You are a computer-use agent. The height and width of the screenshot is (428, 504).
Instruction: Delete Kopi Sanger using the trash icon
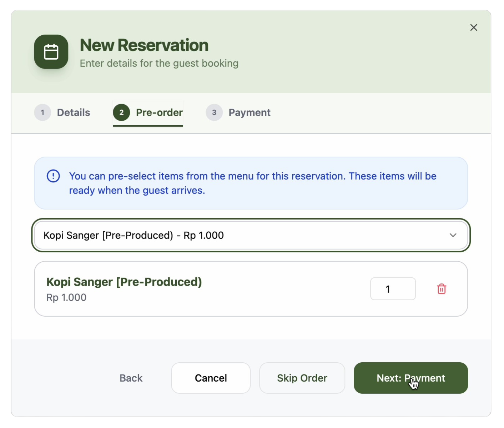tap(442, 289)
